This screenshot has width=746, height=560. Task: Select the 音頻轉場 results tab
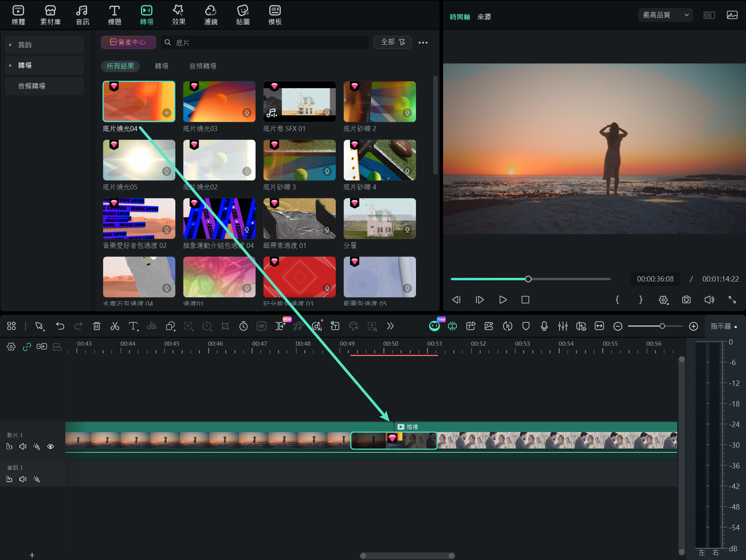point(203,66)
